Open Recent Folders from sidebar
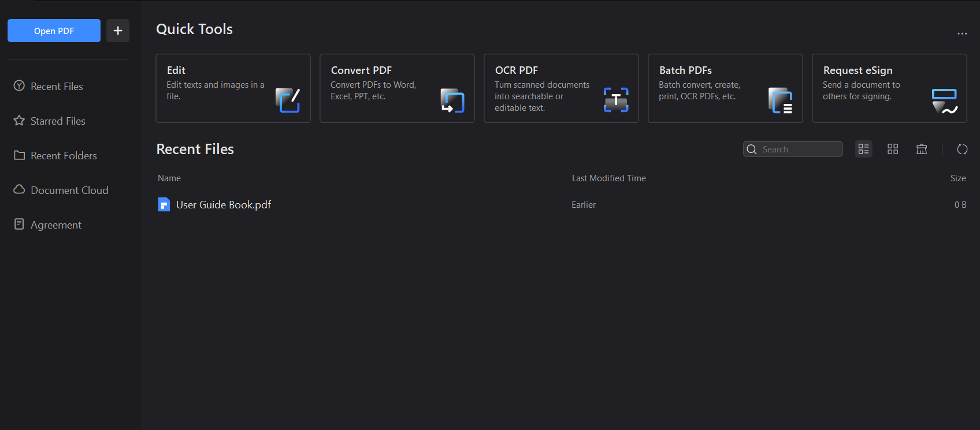The height and width of the screenshot is (430, 980). point(64,156)
